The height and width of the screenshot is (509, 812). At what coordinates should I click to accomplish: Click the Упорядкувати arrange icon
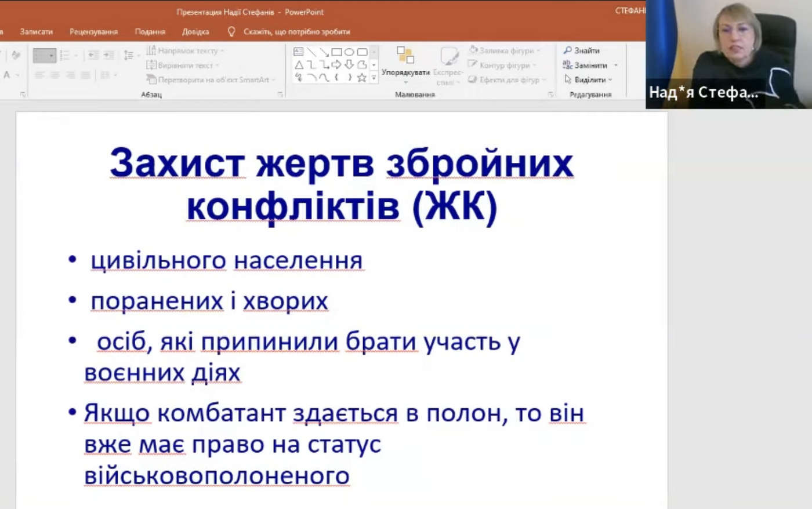405,56
